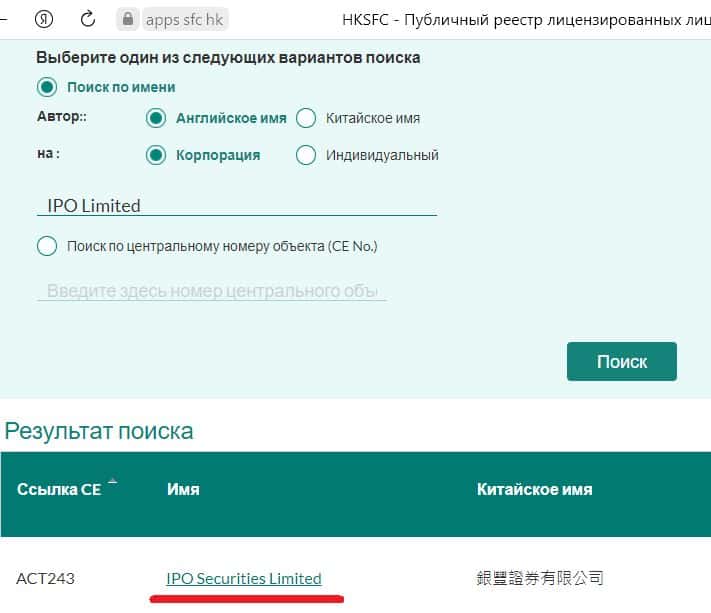Click the CE number input field
711x613 pixels.
pos(212,291)
